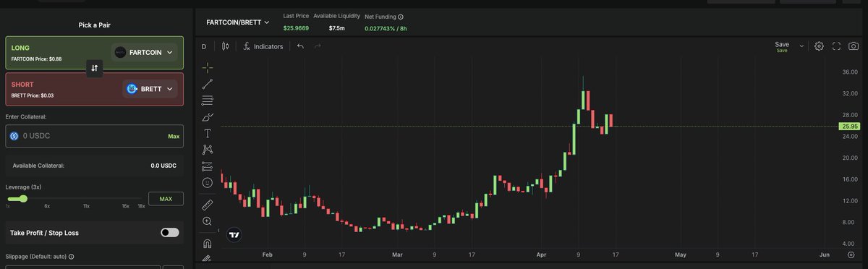The height and width of the screenshot is (269, 868).
Task: Open chart settings gear
Action: coord(819,46)
